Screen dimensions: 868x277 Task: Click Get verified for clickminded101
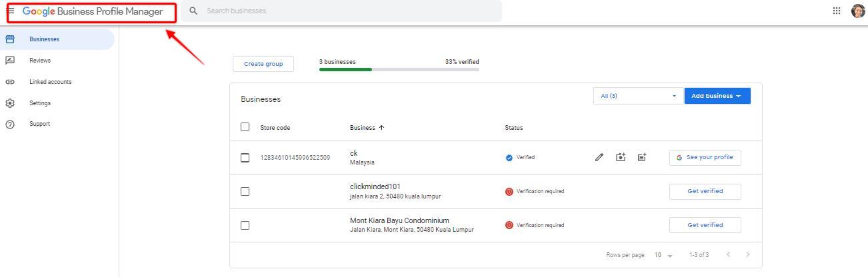705,191
